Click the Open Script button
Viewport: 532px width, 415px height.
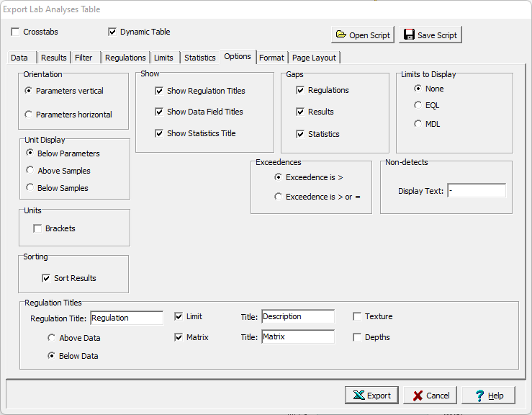[x=363, y=35]
